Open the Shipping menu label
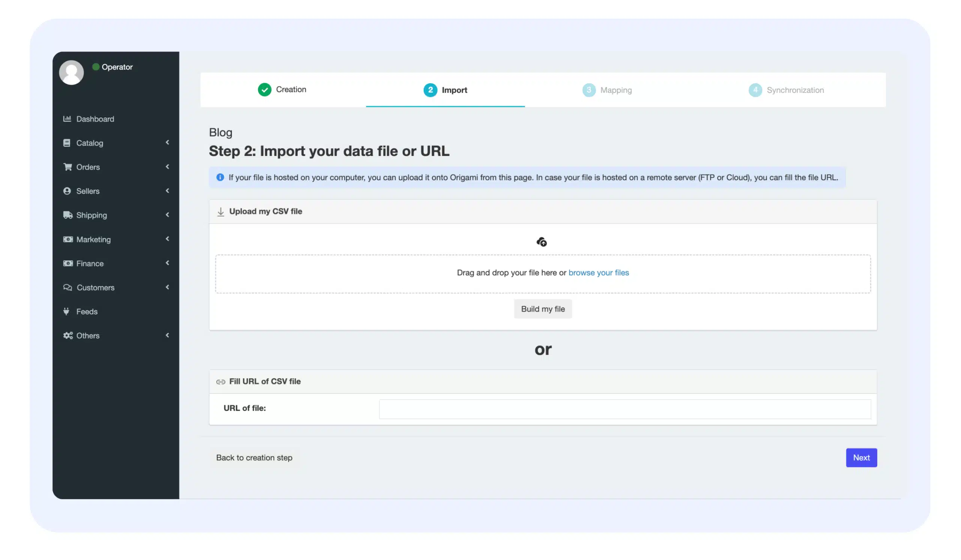The height and width of the screenshot is (560, 961). pyautogui.click(x=92, y=215)
